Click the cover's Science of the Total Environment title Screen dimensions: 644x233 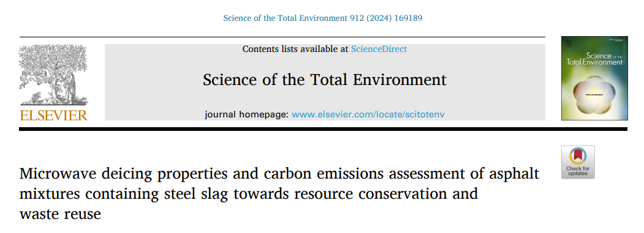coord(595,59)
